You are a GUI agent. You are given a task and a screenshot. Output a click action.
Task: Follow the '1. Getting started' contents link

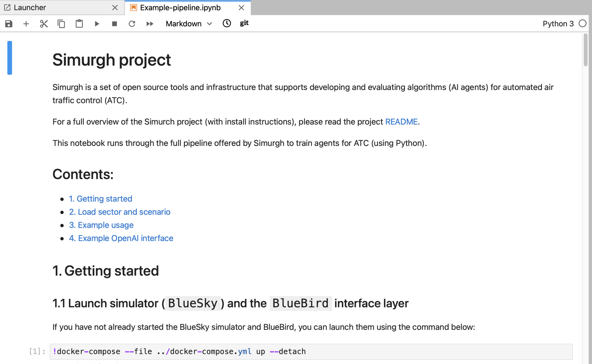[100, 199]
